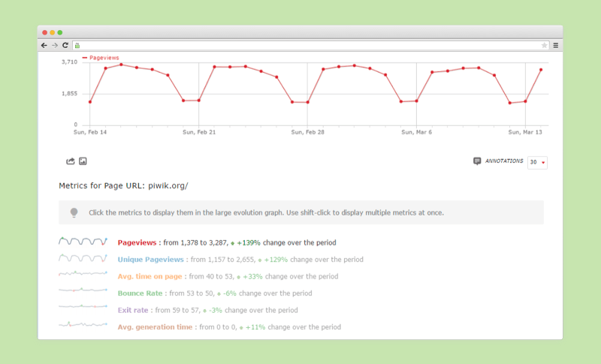601x364 pixels.
Task: Click the save graph as image icon
Action: tap(83, 161)
